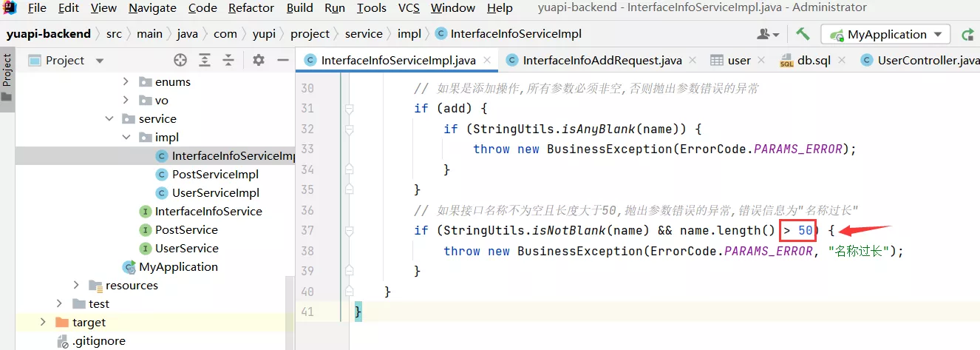
Task: Expand the vo folder
Action: (x=126, y=100)
